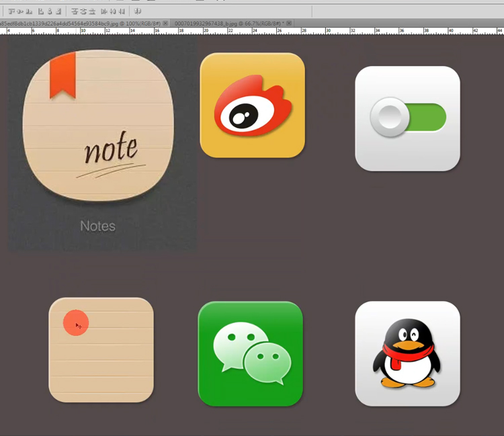Click the Weibo eye logo on canvas
The width and height of the screenshot is (504, 436).
coord(253,105)
